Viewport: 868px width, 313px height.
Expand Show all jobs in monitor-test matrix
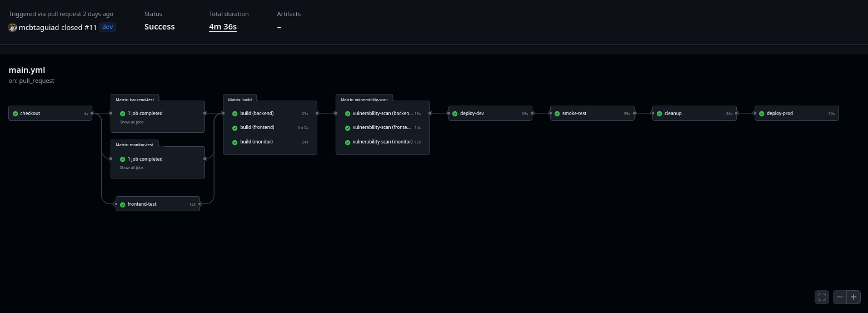[132, 167]
